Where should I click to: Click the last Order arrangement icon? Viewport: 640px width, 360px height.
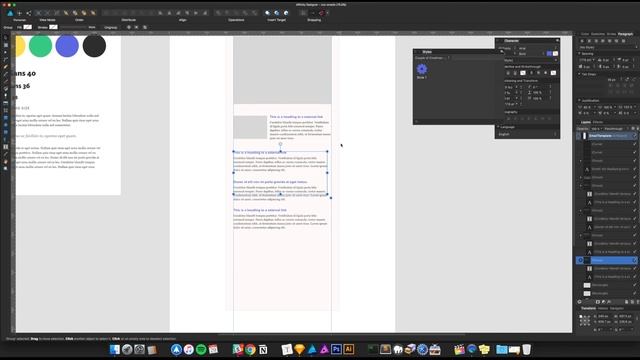pos(93,13)
